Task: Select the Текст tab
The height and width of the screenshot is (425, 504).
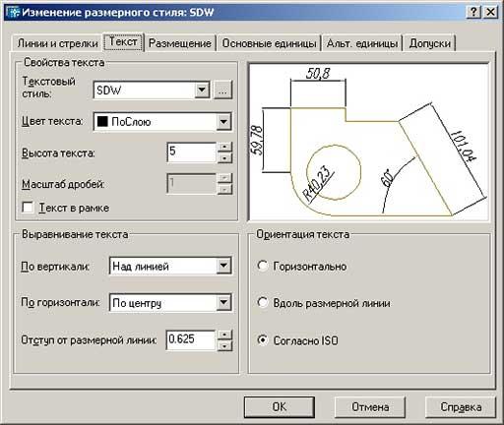Action: (x=123, y=42)
